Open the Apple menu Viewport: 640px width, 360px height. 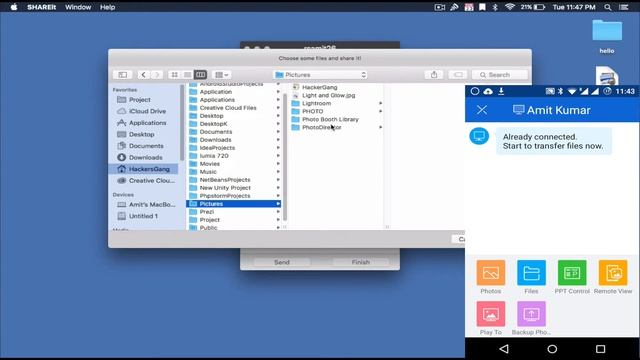13,7
